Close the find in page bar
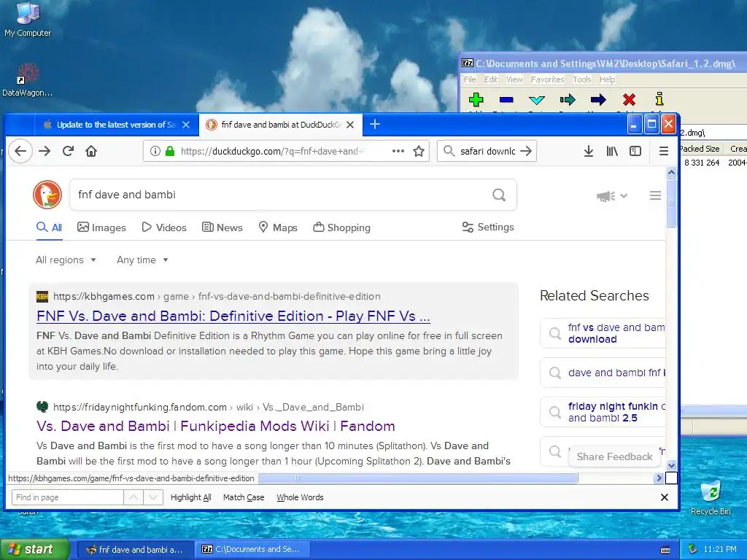The width and height of the screenshot is (747, 560). 664,497
